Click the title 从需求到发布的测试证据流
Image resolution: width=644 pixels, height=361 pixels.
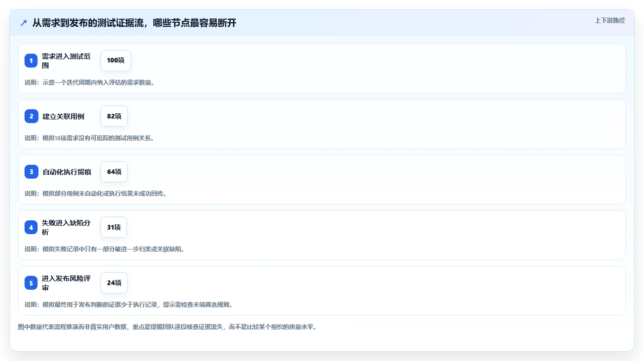[x=134, y=23]
